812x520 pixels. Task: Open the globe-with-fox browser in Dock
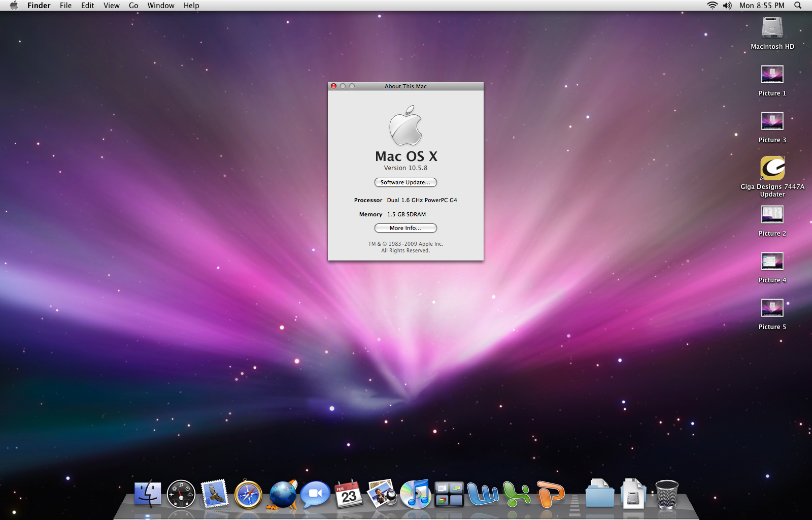coord(282,494)
